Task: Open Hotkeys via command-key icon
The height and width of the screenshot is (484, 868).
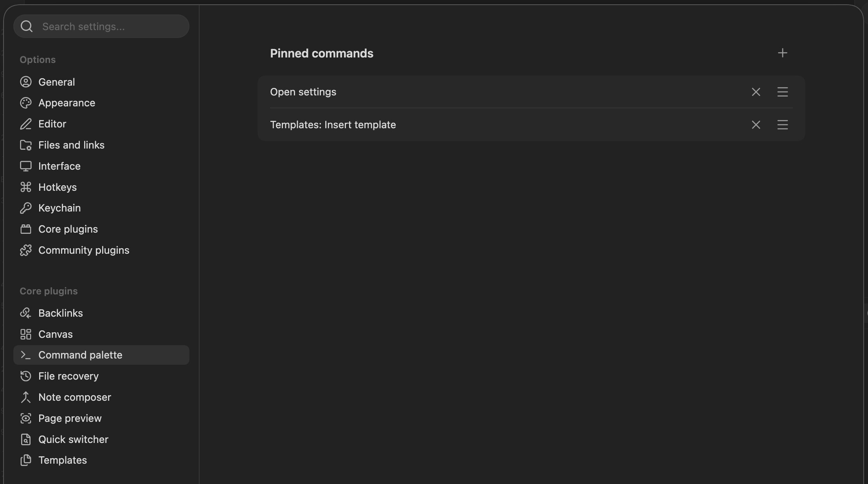Action: 26,187
